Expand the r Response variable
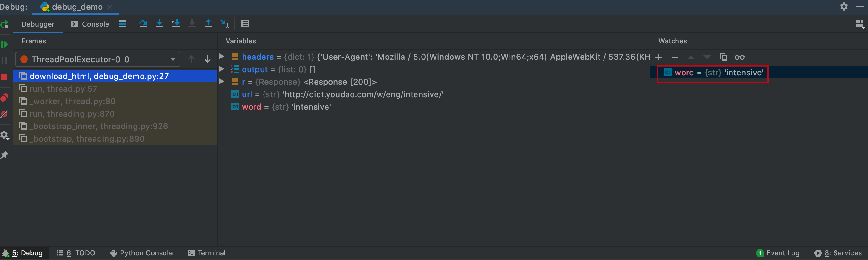 click(x=222, y=82)
